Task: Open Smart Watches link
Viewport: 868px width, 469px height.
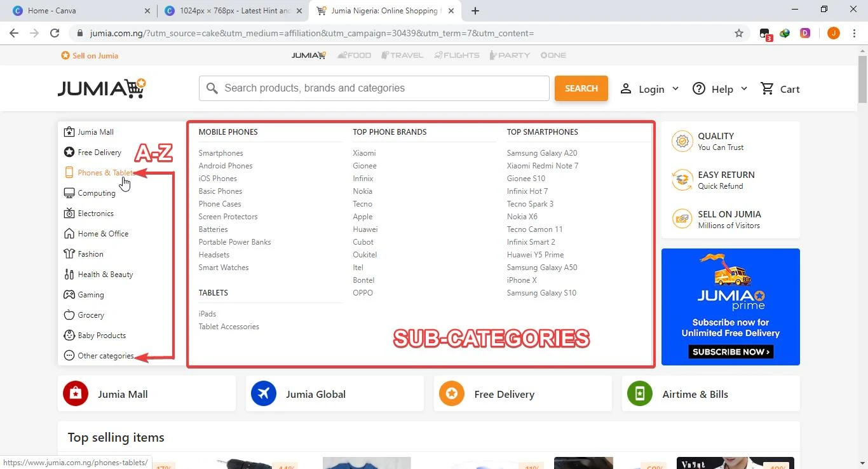Action: click(x=224, y=268)
